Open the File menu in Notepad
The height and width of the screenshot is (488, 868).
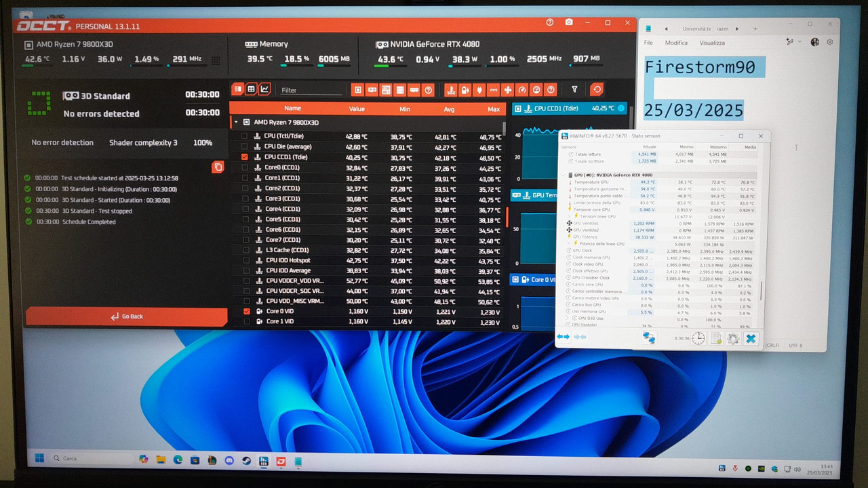(x=648, y=43)
